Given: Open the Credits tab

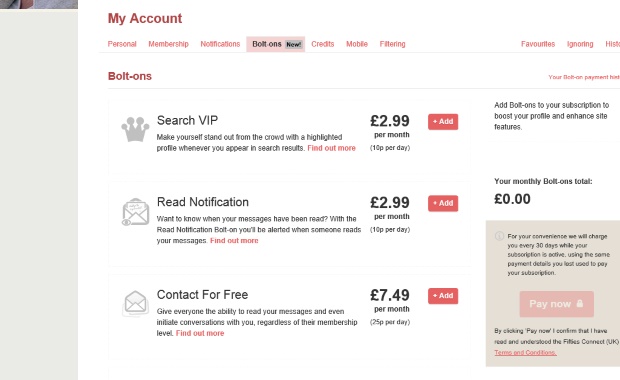Looking at the screenshot, I should tap(323, 44).
